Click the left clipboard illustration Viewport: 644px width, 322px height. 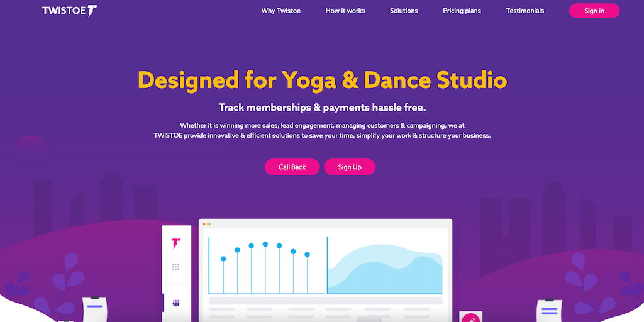(x=95, y=308)
